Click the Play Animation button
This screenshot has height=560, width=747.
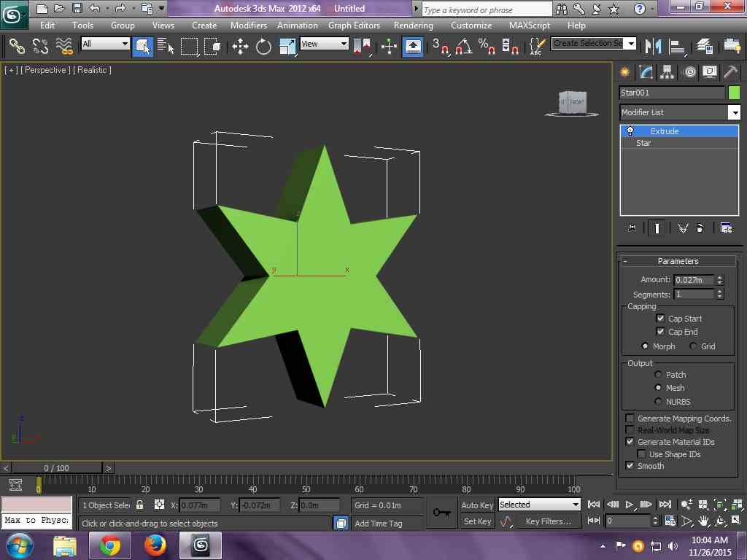coord(630,505)
